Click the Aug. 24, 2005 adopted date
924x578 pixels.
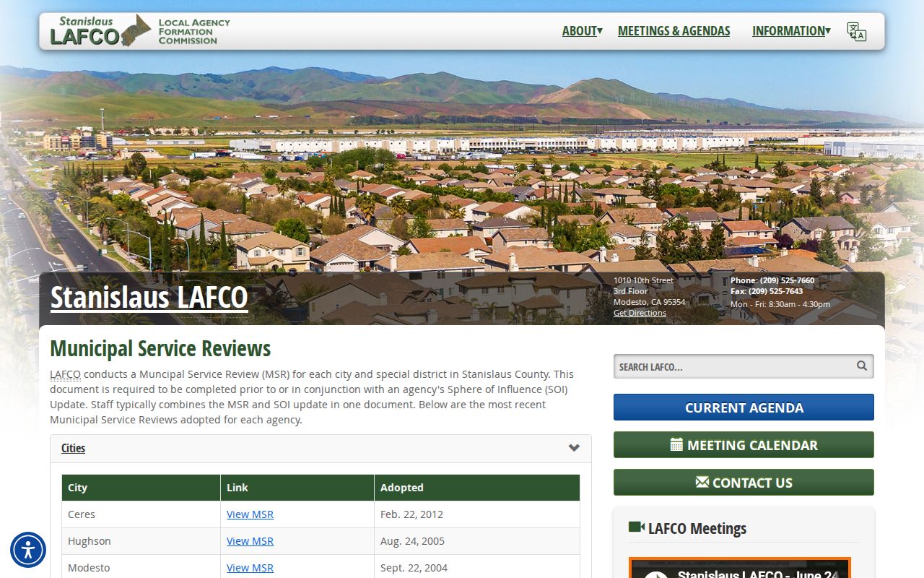[x=412, y=541]
